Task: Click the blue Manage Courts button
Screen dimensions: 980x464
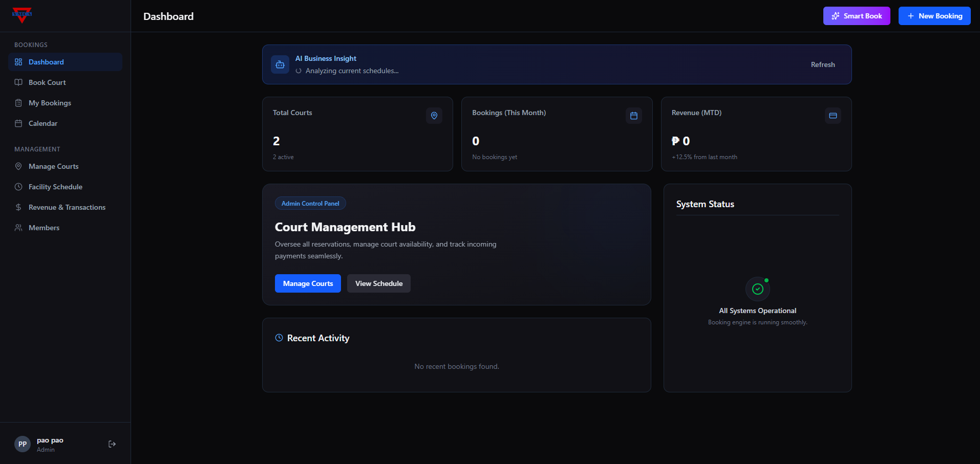Action: point(308,283)
